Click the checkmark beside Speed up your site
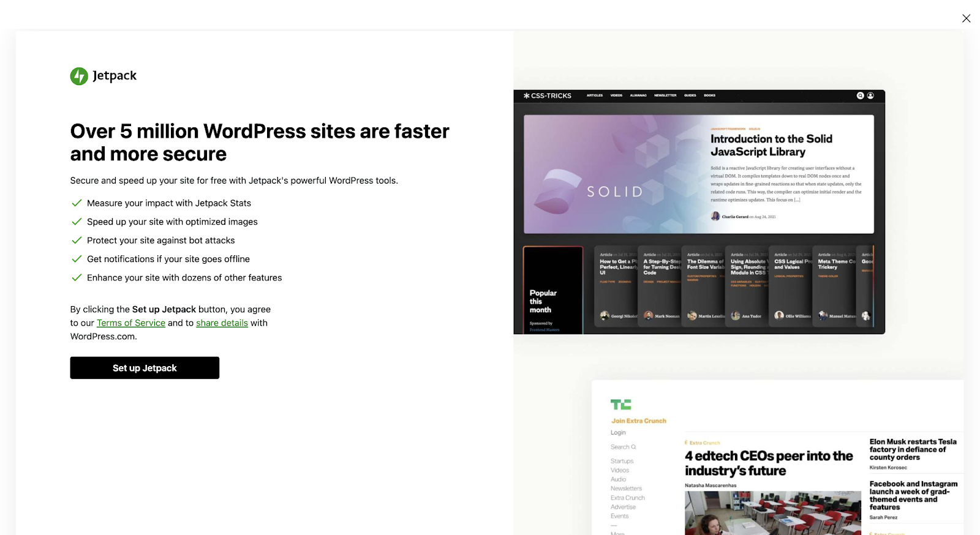 [77, 222]
